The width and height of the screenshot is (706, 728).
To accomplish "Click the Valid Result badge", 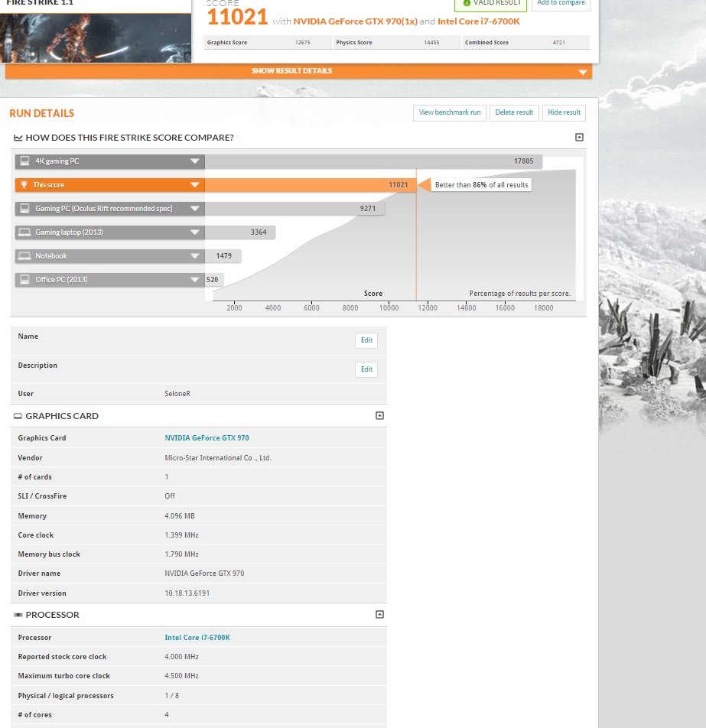I will point(490,4).
